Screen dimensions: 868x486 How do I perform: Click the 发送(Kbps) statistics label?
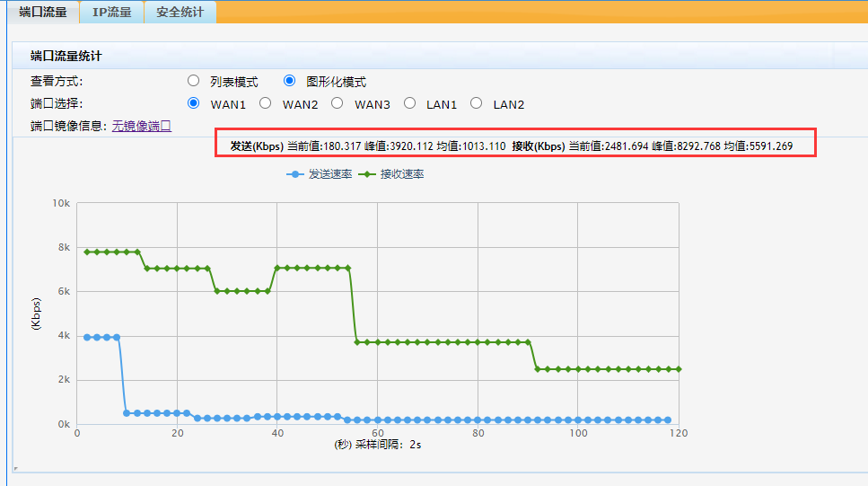pos(257,146)
